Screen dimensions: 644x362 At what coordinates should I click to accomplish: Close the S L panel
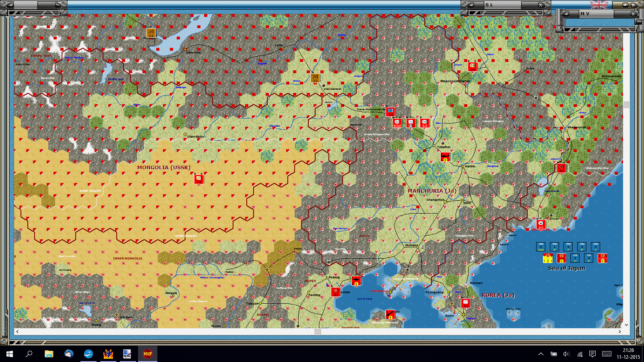coord(541,5)
